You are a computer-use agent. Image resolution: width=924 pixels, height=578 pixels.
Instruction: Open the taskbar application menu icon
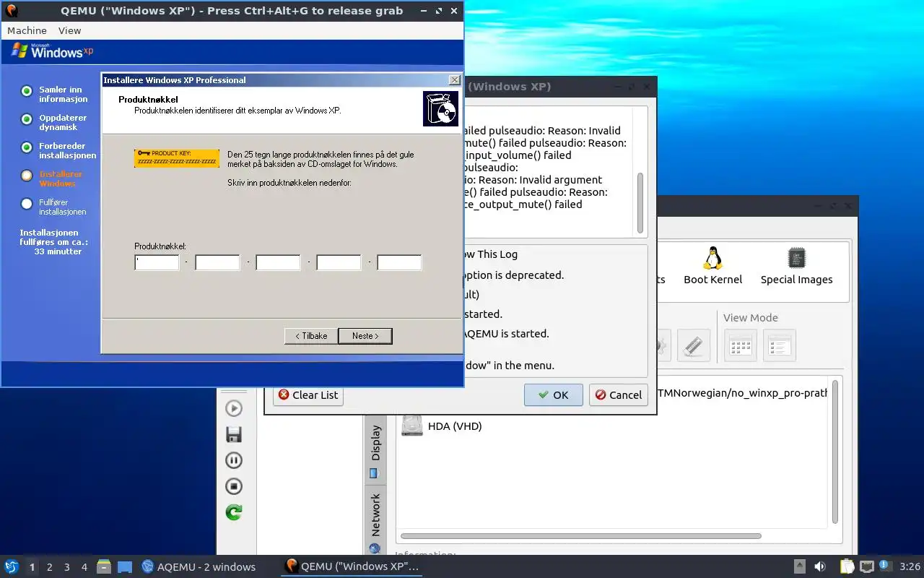tap(11, 566)
